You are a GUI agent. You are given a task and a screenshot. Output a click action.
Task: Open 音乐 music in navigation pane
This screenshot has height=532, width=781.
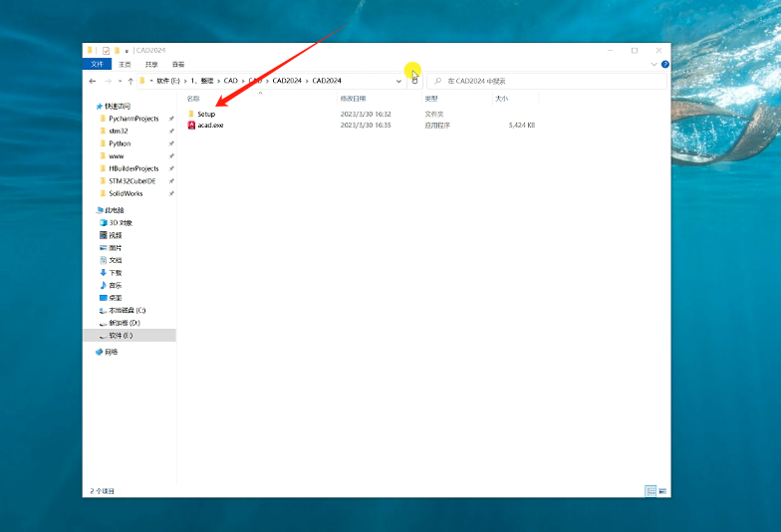click(x=116, y=285)
